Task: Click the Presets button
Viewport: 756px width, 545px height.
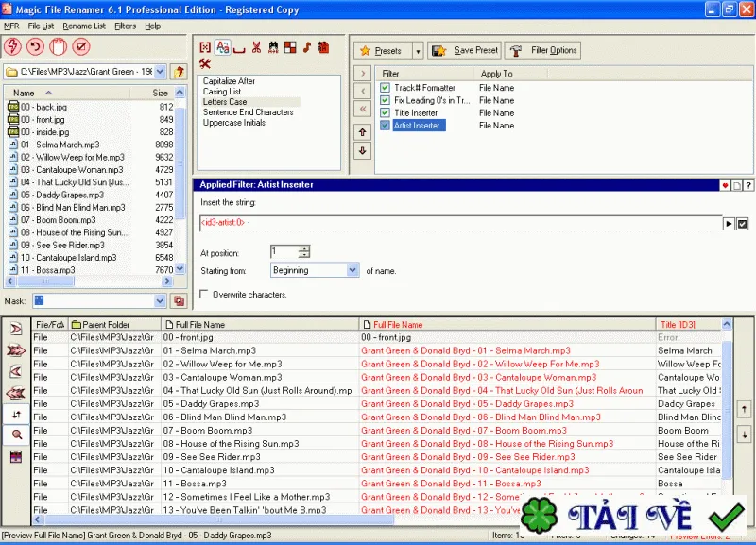Action: pyautogui.click(x=384, y=51)
